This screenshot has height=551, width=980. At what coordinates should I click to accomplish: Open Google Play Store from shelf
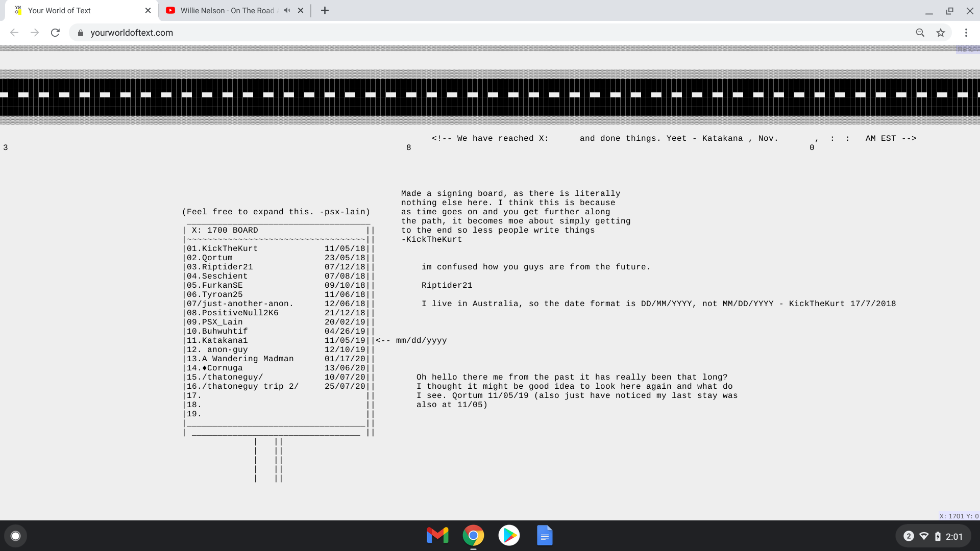coord(509,535)
